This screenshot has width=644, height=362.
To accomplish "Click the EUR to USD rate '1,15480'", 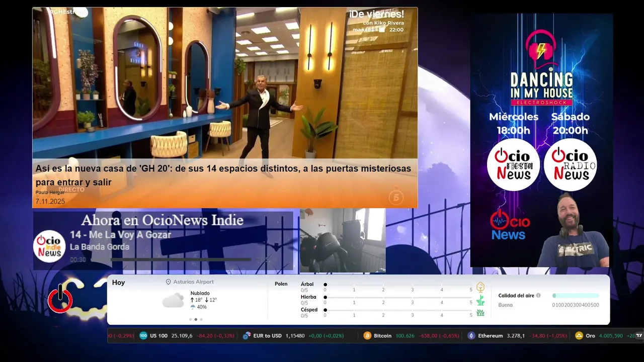I will point(295,335).
